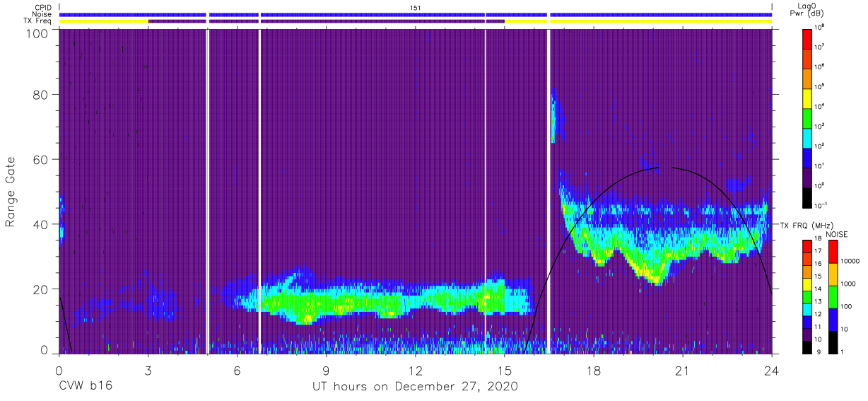Click the x-axis tick label '18'

click(x=594, y=370)
